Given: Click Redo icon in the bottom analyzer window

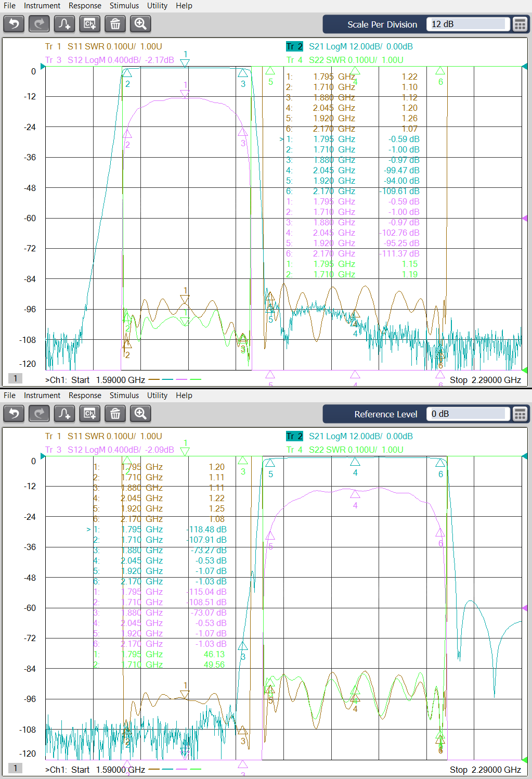Looking at the screenshot, I should tap(39, 414).
